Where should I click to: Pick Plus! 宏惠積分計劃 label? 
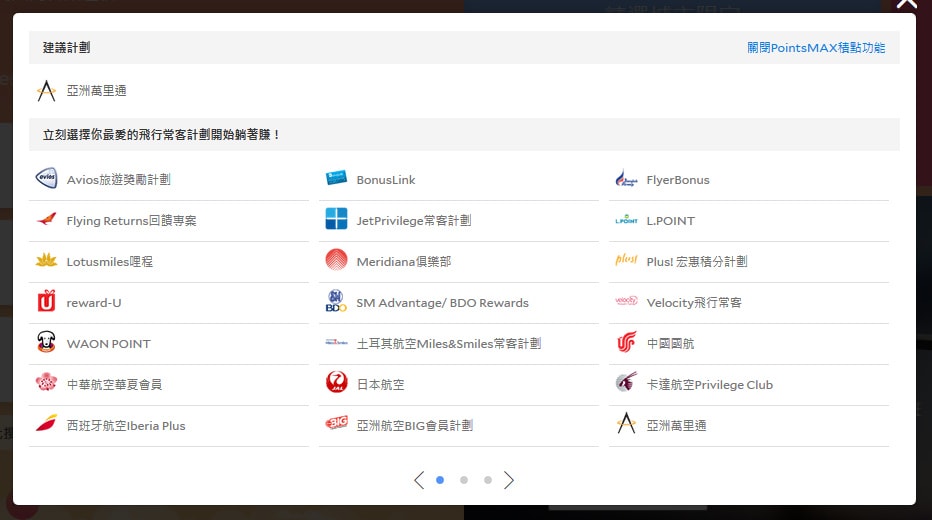click(x=697, y=261)
